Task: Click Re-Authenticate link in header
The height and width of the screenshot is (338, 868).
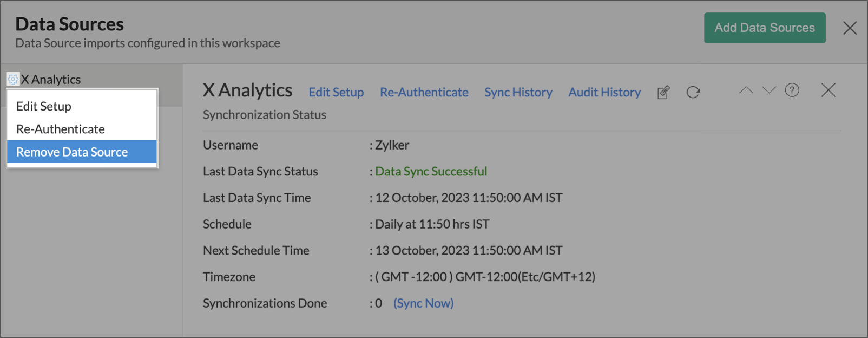Action: point(424,92)
